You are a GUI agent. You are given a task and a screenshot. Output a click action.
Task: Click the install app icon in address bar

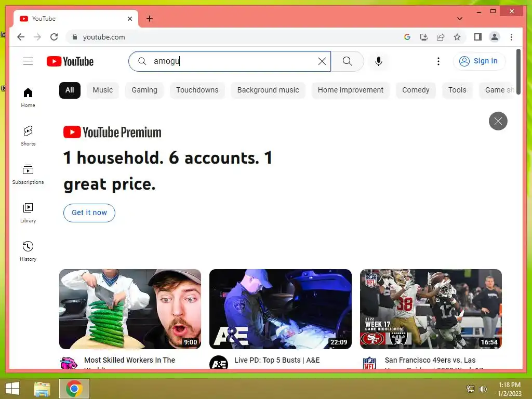[x=424, y=37]
